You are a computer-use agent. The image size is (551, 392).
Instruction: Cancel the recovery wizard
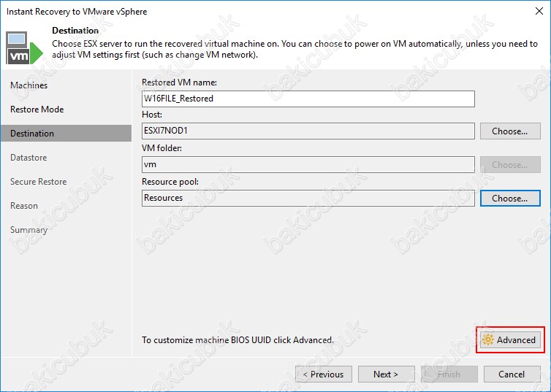click(x=512, y=374)
